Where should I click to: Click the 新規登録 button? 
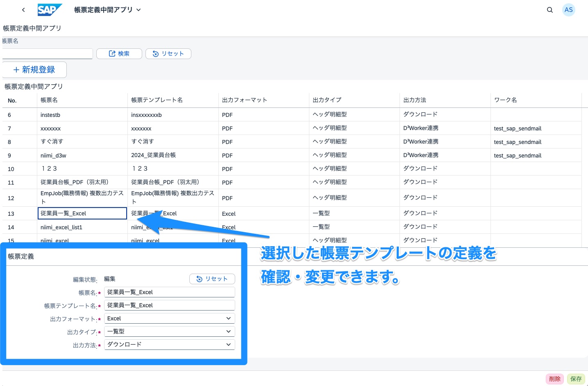pyautogui.click(x=34, y=70)
